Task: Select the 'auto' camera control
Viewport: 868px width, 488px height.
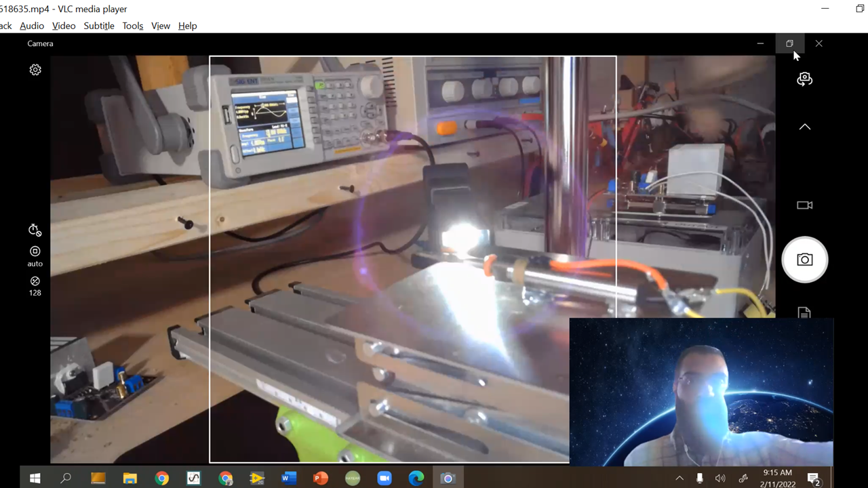Action: [35, 256]
